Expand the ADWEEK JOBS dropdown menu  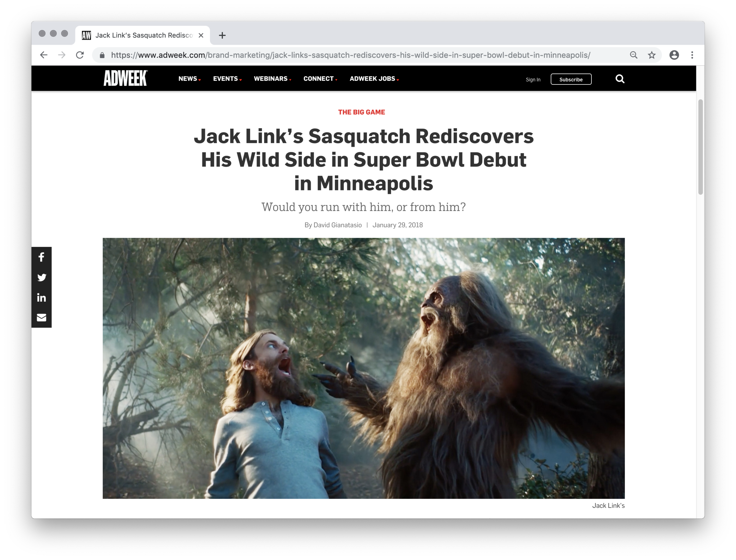(x=374, y=79)
